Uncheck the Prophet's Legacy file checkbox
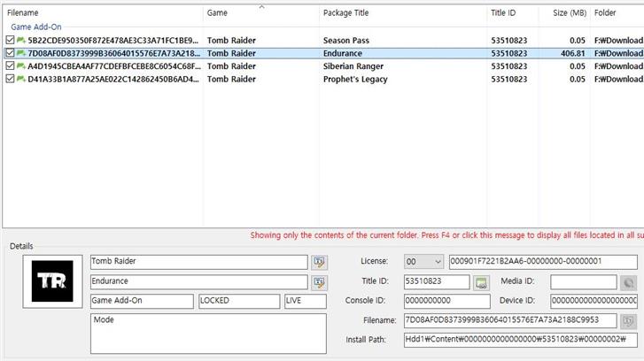 [x=11, y=79]
